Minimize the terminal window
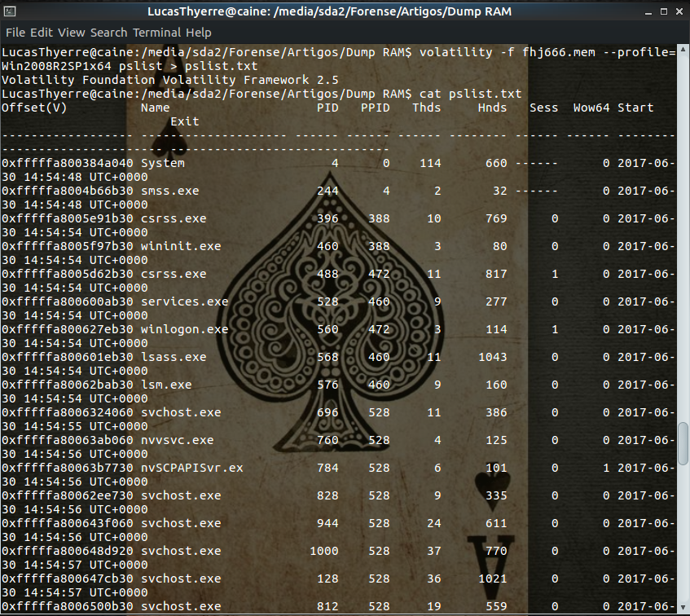Screen dimensions: 690x616 point(648,12)
